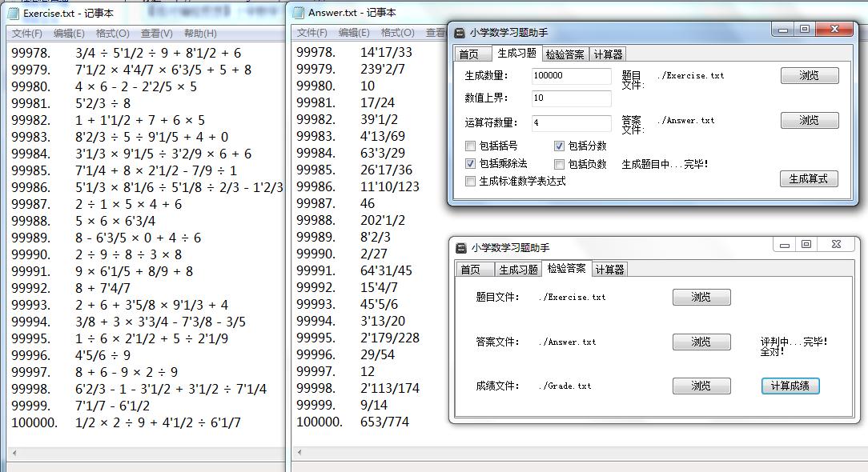Open 计算器 tab in upper window
The width and height of the screenshot is (868, 472).
tap(608, 54)
